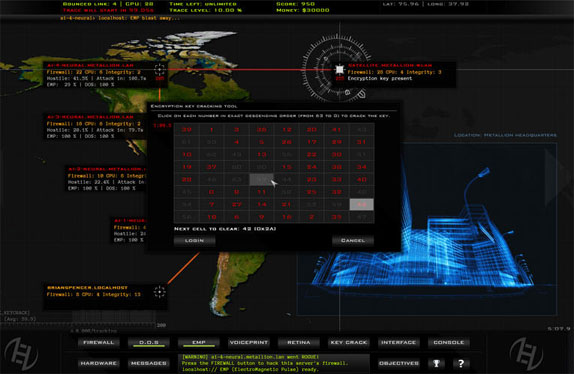Launch the Firewall attack tool
This screenshot has width=574, height=374.
98,343
